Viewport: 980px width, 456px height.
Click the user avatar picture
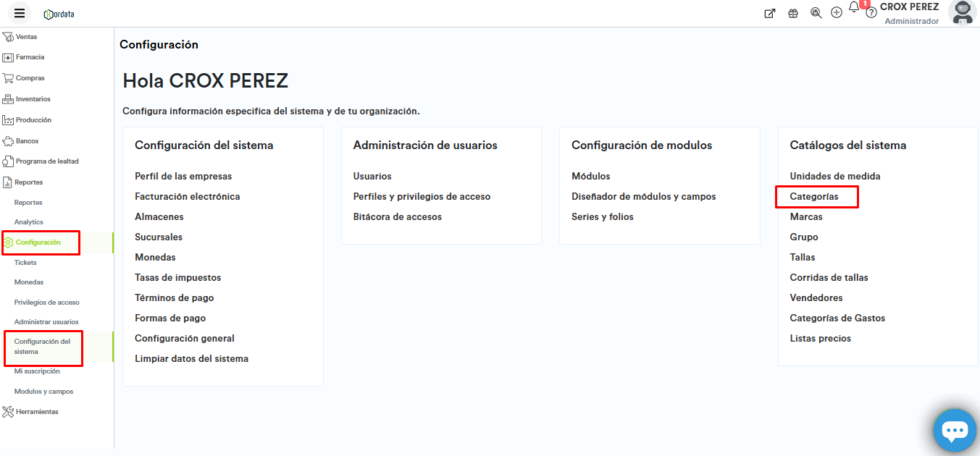[x=962, y=12]
